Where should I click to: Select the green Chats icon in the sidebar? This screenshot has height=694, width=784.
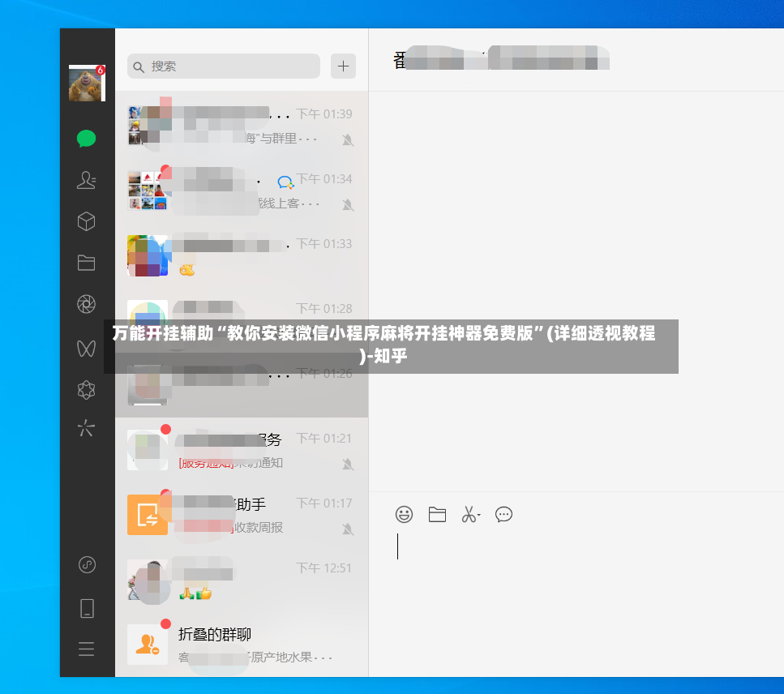(x=87, y=139)
